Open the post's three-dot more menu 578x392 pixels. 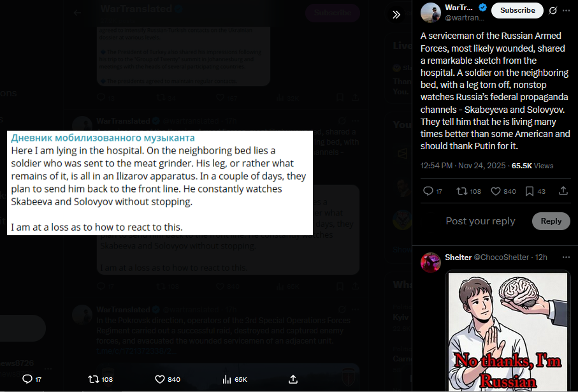(566, 10)
